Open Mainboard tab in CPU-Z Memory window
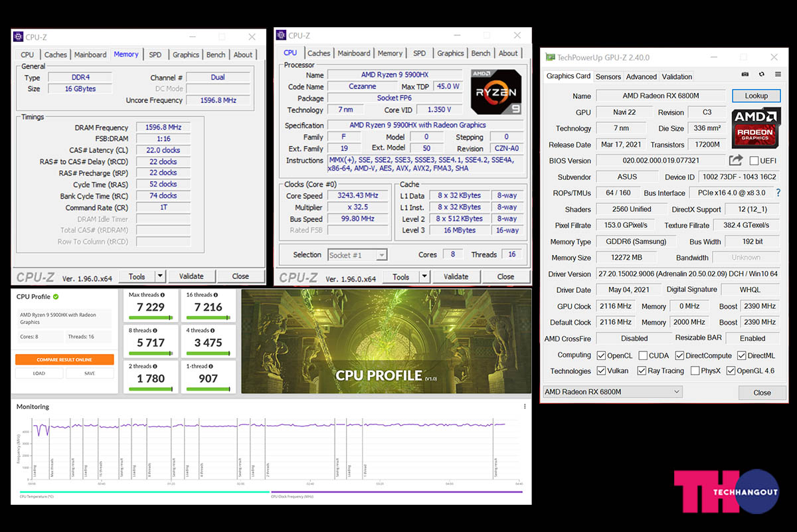Viewport: 797px width, 532px height. 90,54
